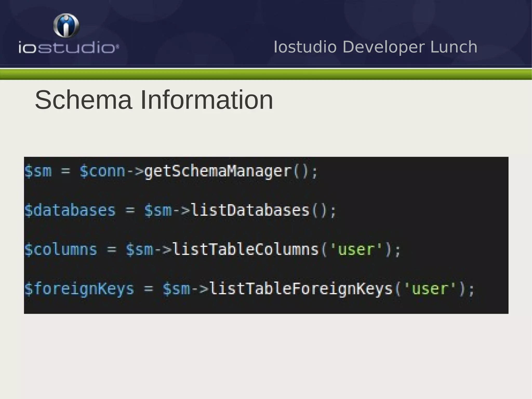Click the 'Schema Information' slide title
Image resolution: width=532 pixels, height=399 pixels.
point(154,100)
